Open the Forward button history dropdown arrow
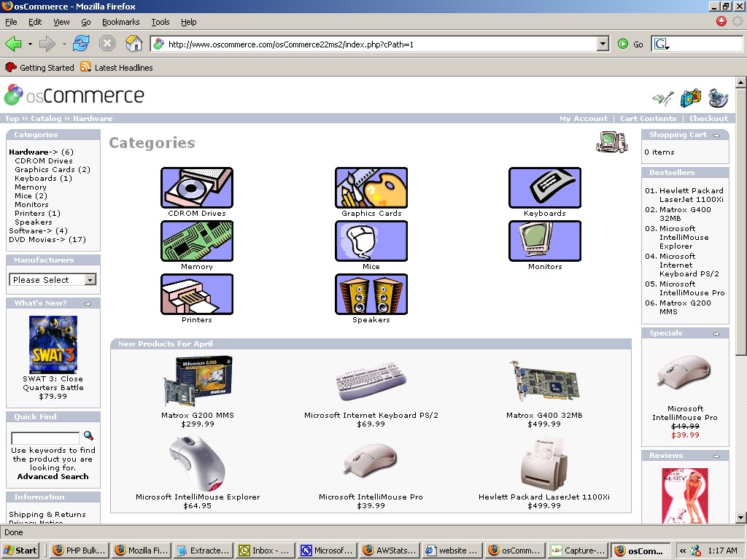Viewport: 747px width, 560px height. coord(64,44)
